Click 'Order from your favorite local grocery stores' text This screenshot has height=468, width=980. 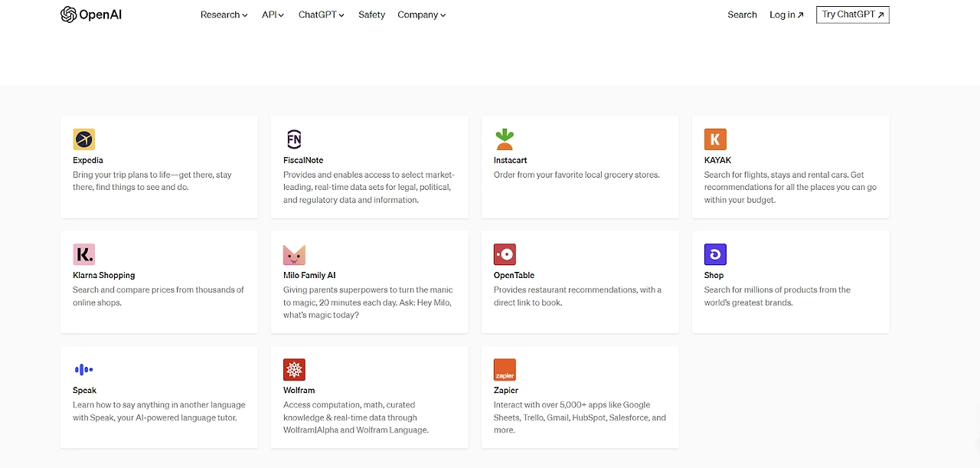coord(577,175)
